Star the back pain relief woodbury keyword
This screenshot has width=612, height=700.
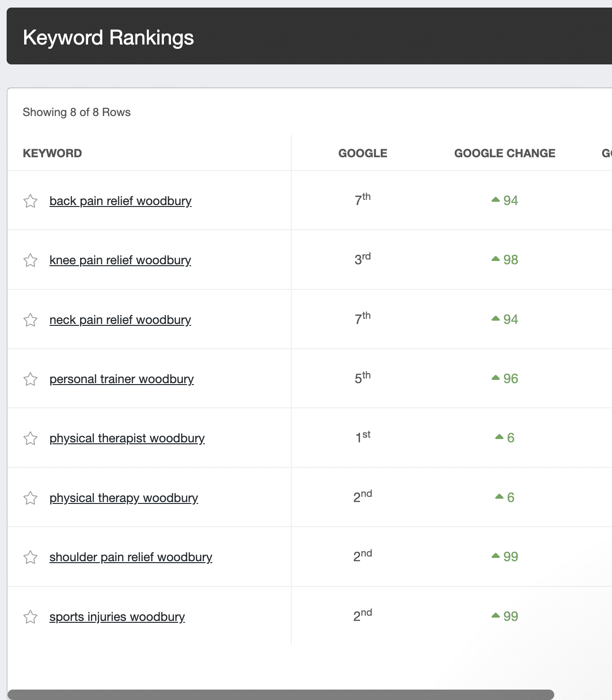(30, 201)
